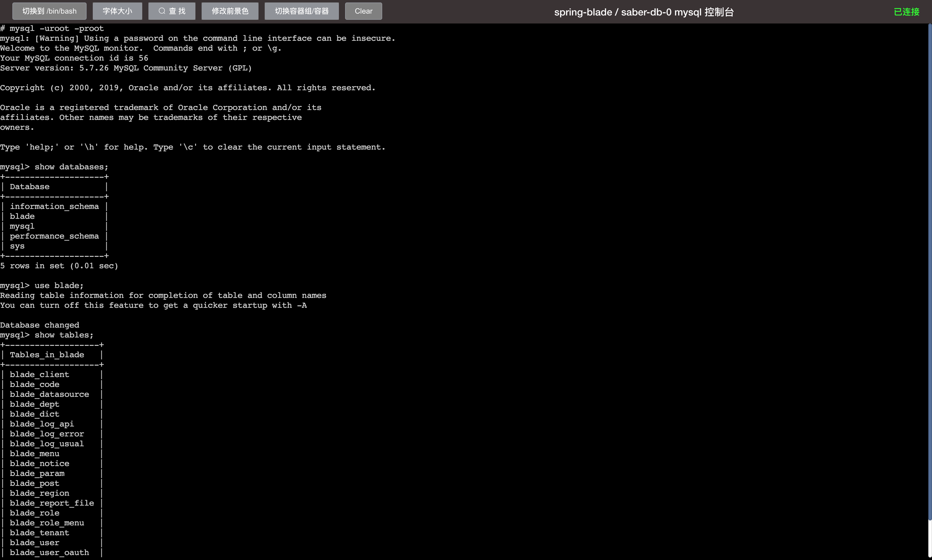Image resolution: width=932 pixels, height=560 pixels.
Task: Select the blade_log_error table row
Action: [52, 434]
